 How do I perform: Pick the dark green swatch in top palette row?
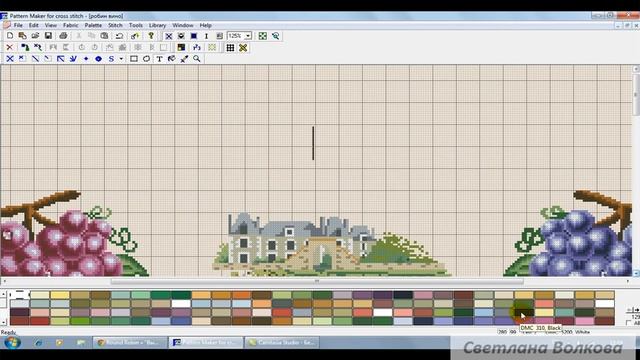181,295
